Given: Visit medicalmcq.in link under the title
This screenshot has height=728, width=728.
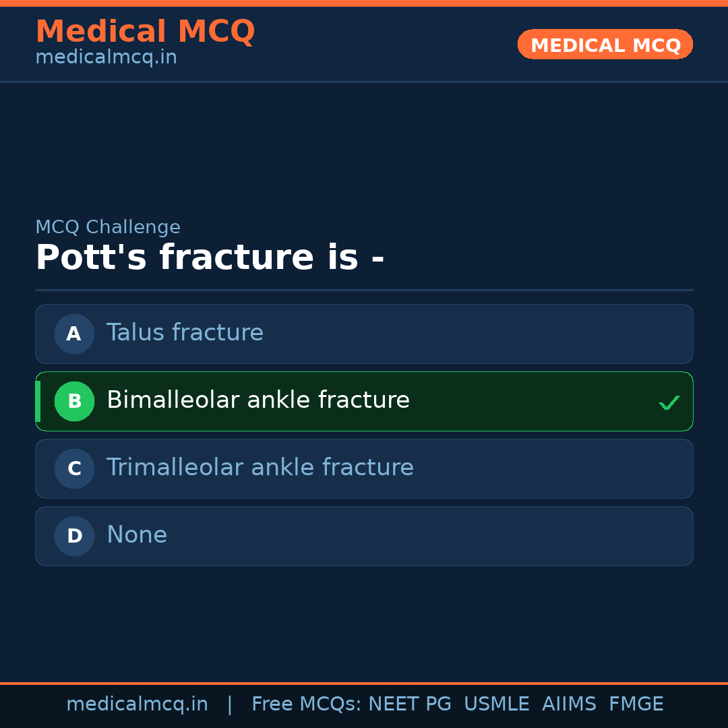Looking at the screenshot, I should (106, 57).
